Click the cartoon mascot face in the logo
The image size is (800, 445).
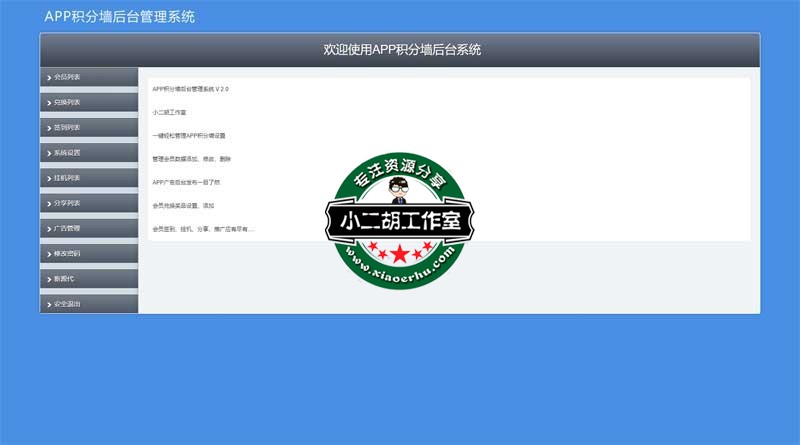399,188
